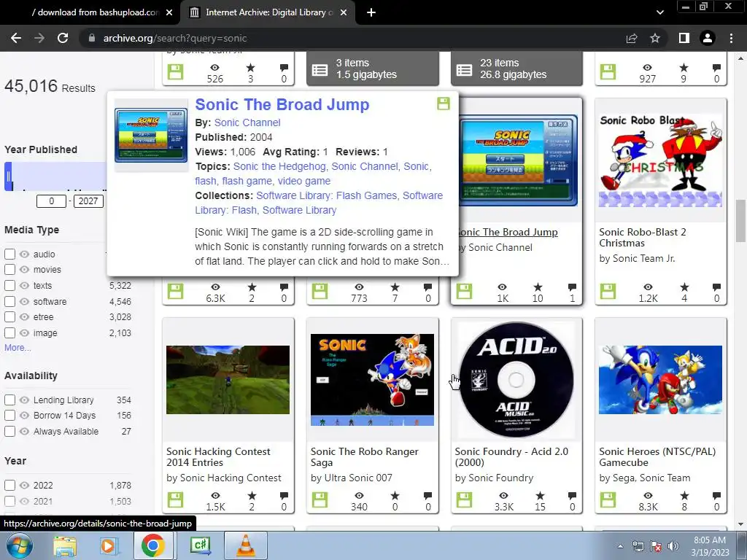Viewport: 747px width, 560px height.
Task: Click the page vertical scrollbar thumb
Action: pyautogui.click(x=740, y=222)
